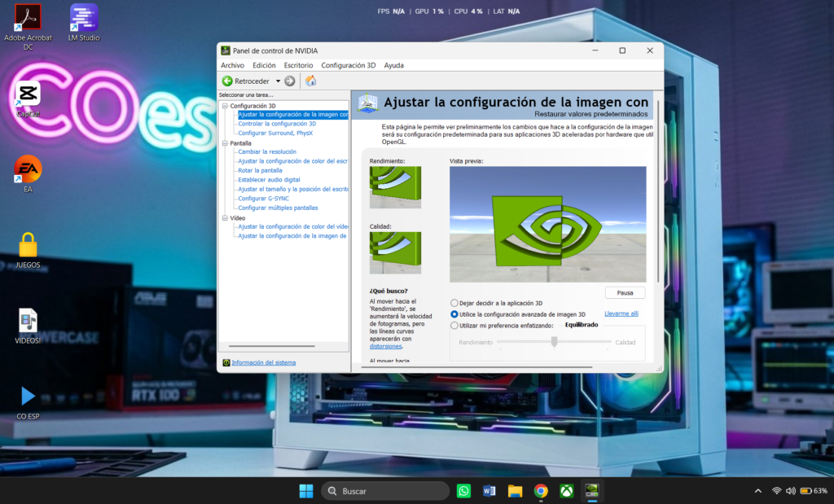Click the home icon in the NVIDIA toolbar

[x=310, y=81]
